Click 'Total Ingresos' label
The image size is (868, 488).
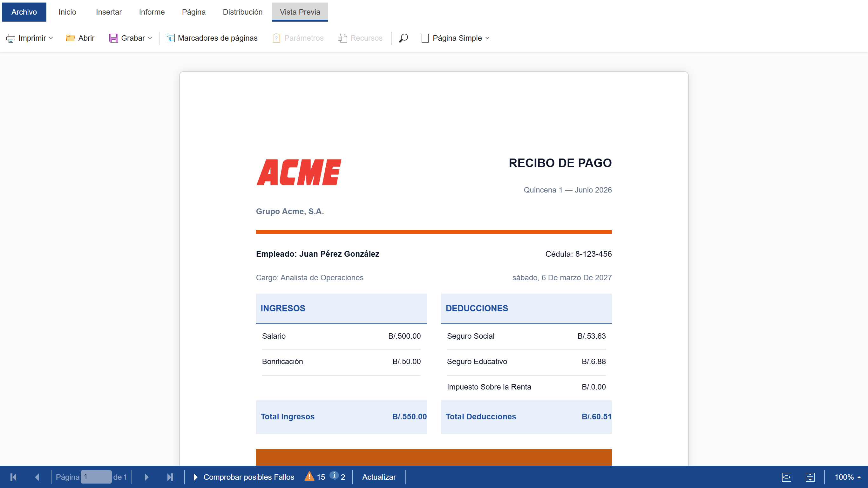(288, 417)
